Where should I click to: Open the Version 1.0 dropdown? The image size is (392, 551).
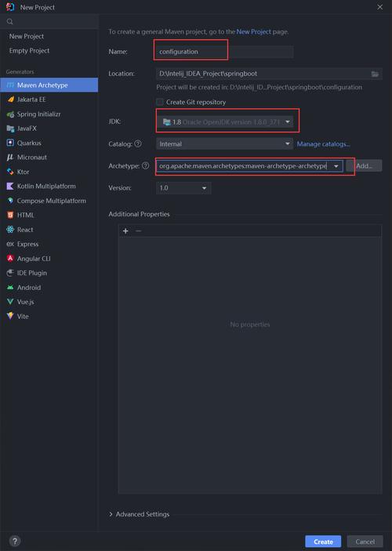point(183,188)
